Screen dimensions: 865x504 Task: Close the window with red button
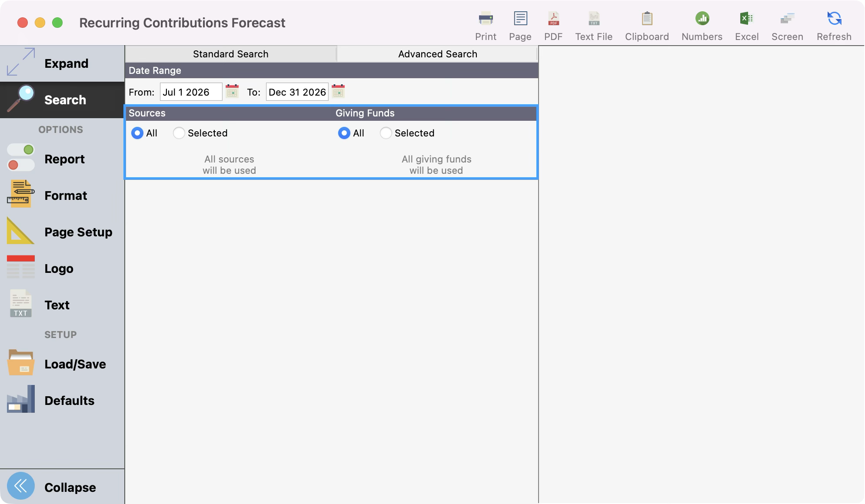coord(23,23)
